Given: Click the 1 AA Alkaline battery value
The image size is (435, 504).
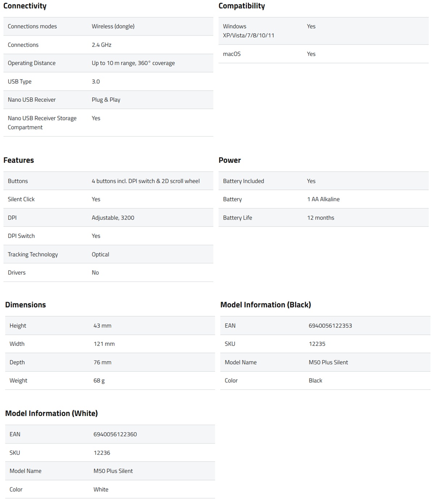Looking at the screenshot, I should (323, 199).
